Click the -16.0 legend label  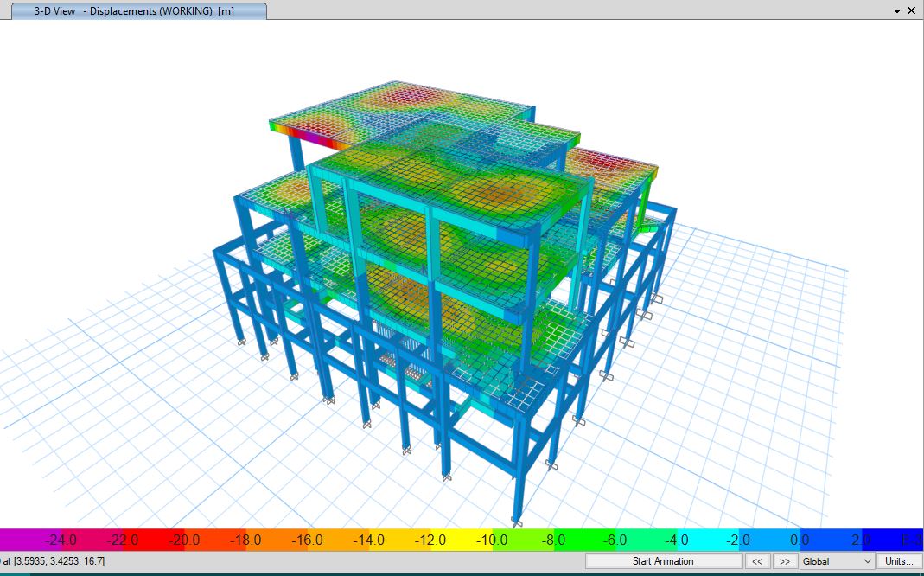[308, 540]
